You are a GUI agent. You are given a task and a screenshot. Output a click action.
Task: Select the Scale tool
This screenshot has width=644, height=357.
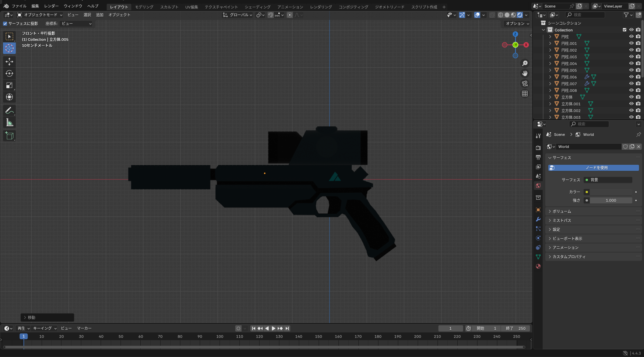(x=9, y=85)
